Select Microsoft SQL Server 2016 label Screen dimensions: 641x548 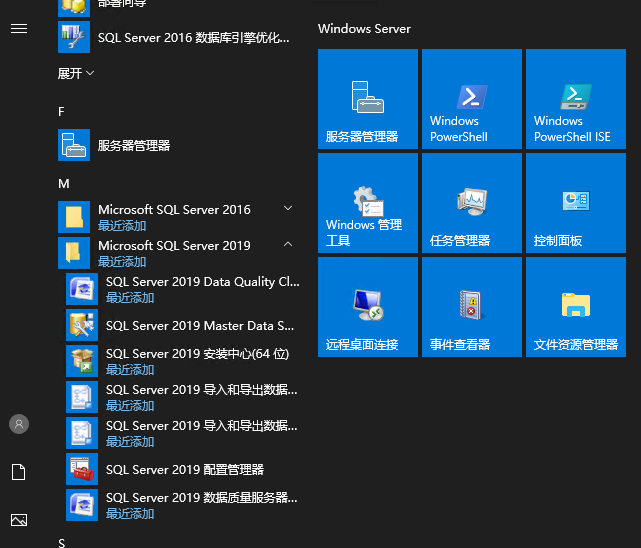coord(174,210)
